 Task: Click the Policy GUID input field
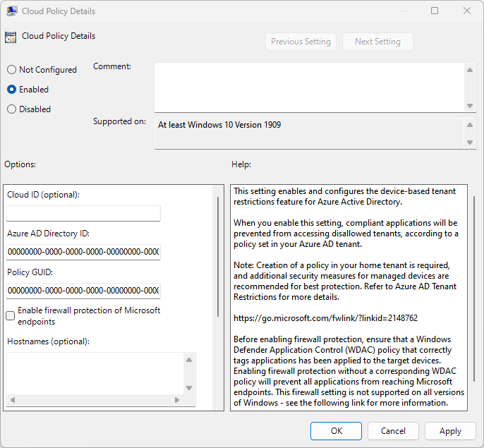(x=83, y=291)
